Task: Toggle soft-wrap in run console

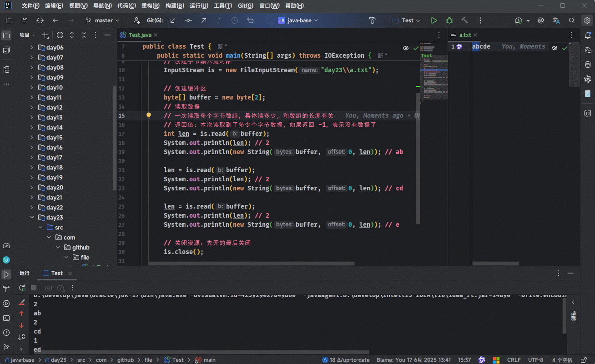Action: pyautogui.click(x=21, y=337)
